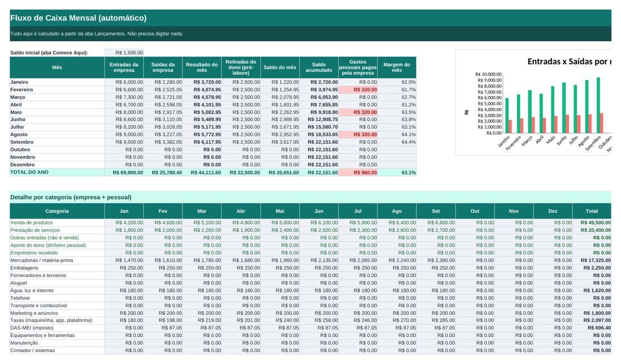This screenshot has width=621, height=364.
Task: Click the 'Resultado do mês' header cell
Action: coord(202,67)
